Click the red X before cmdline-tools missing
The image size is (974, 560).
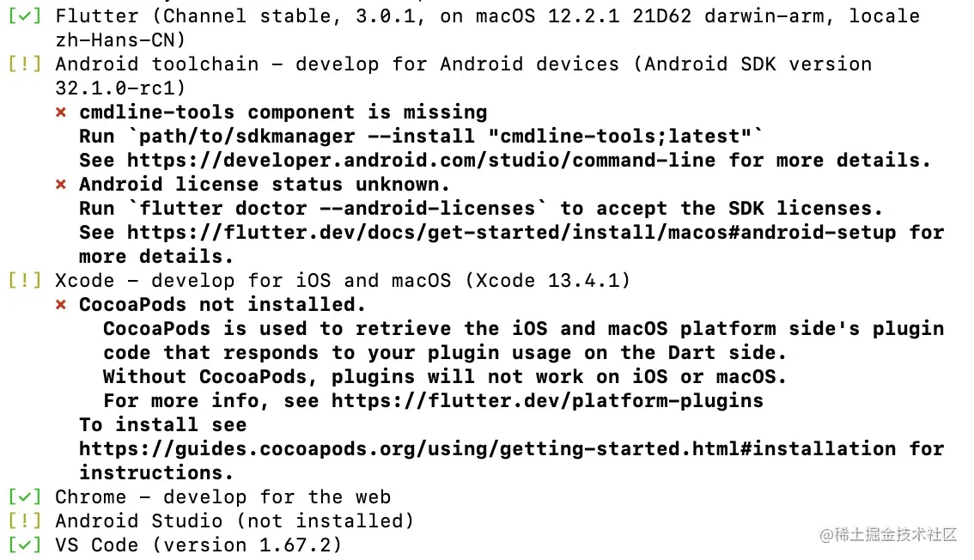pos(61,113)
